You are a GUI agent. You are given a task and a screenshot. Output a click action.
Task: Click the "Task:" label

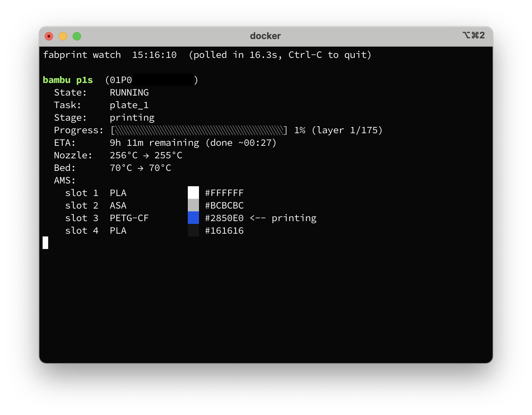tap(67, 105)
